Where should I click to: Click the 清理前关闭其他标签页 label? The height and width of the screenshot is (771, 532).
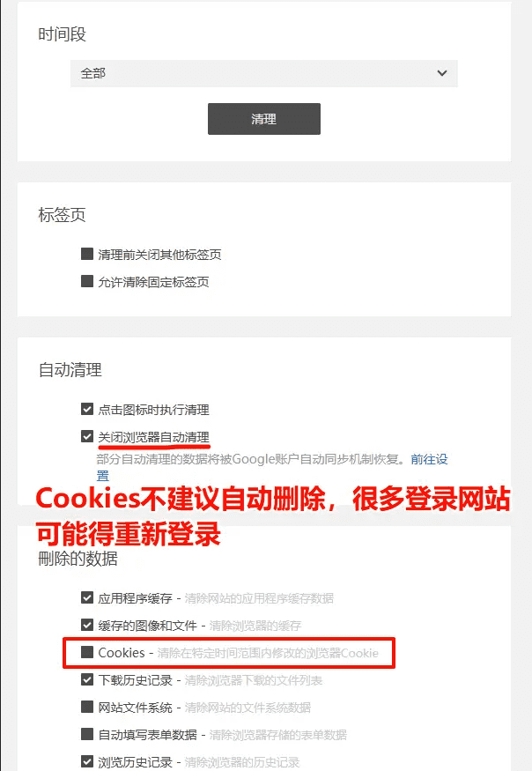pyautogui.click(x=159, y=255)
